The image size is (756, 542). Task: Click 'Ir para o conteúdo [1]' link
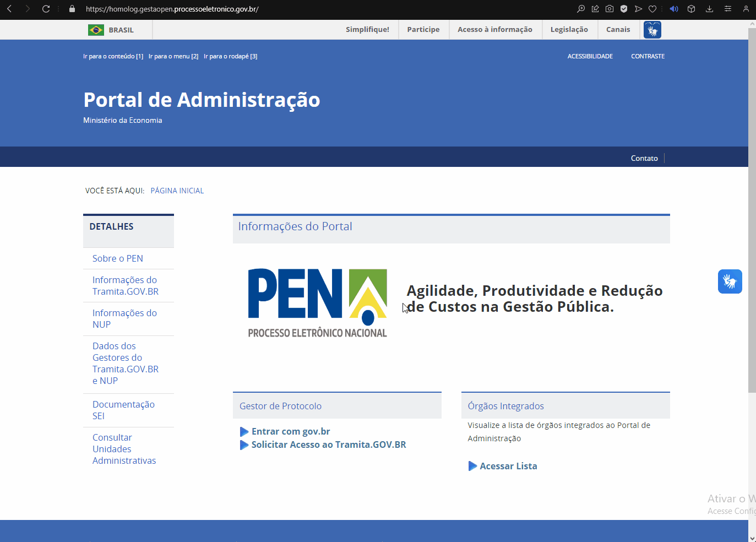tap(113, 56)
